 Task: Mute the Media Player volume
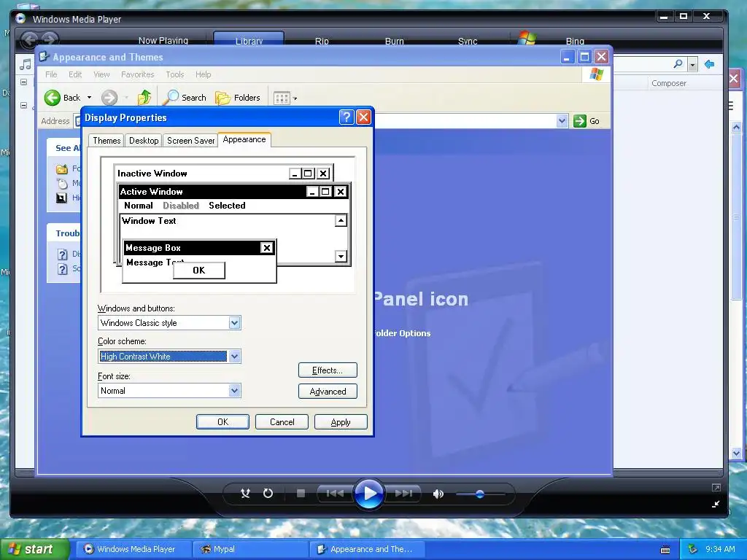438,494
